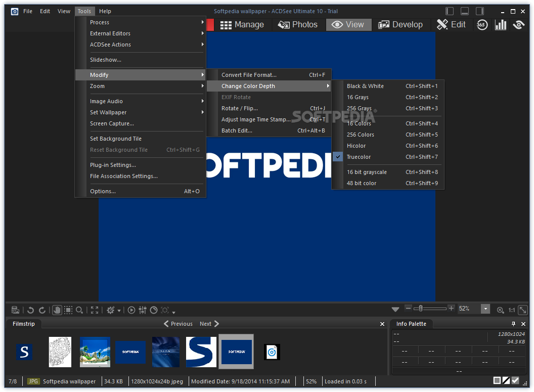This screenshot has width=534, height=392.
Task: Choose Convert File Format... menu item
Action: (269, 75)
